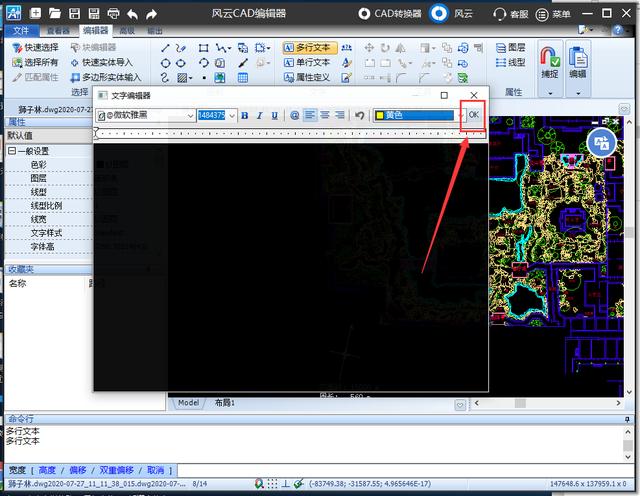Screen dimensions: 640x496
Task: Open the 菜单 menu button
Action: click(553, 14)
